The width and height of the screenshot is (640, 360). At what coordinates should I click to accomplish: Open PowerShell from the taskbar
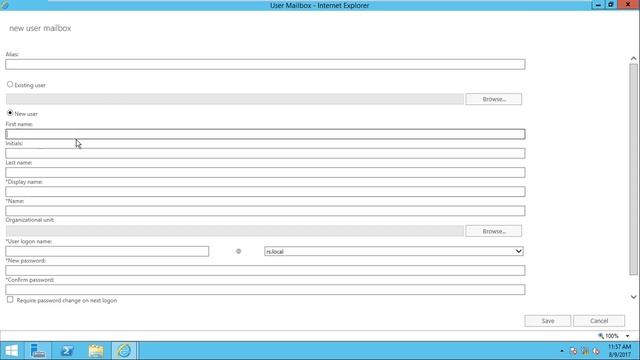pos(67,351)
